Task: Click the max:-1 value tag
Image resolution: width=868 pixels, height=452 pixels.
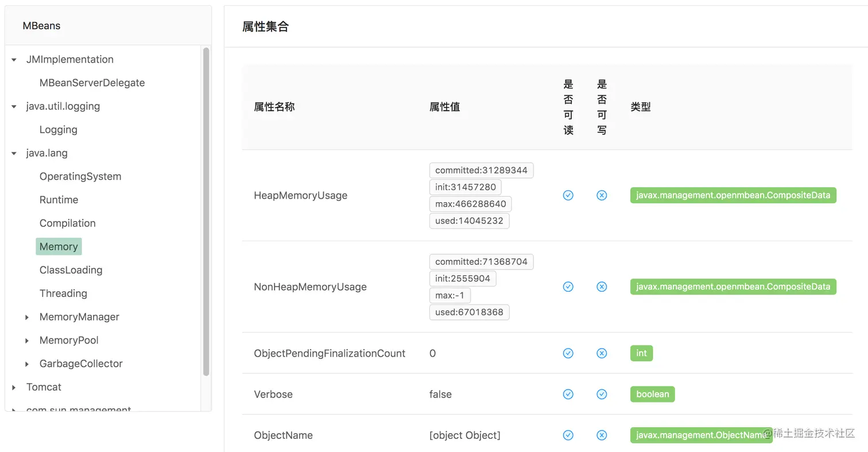Action: point(449,295)
